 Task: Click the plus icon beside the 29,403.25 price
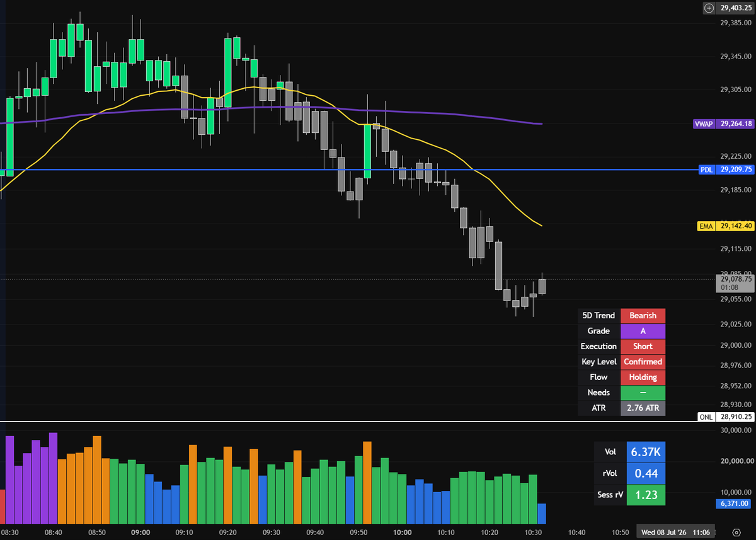pyautogui.click(x=709, y=8)
